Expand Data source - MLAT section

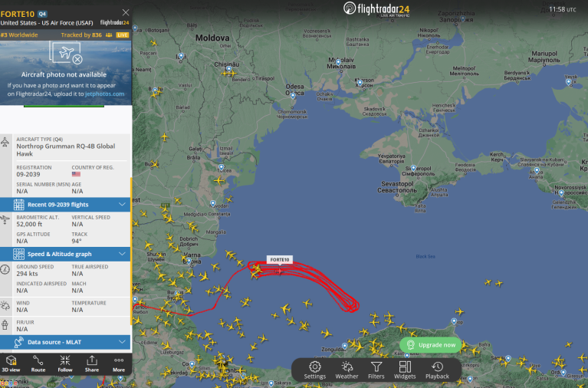(65, 342)
